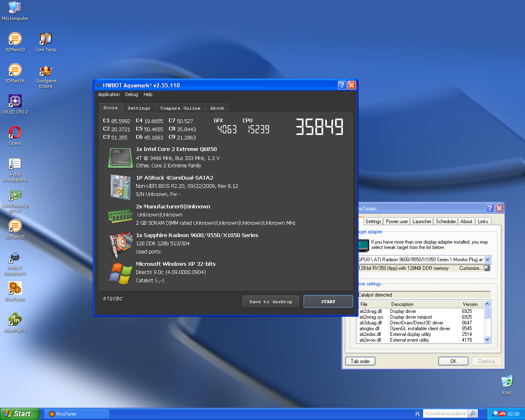Click the Wyszukaj na pulpicie search field
The height and width of the screenshot is (420, 525).
pos(445,413)
